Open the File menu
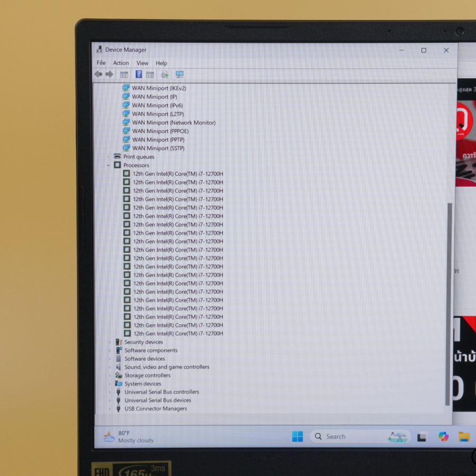The image size is (476, 476). pyautogui.click(x=101, y=63)
